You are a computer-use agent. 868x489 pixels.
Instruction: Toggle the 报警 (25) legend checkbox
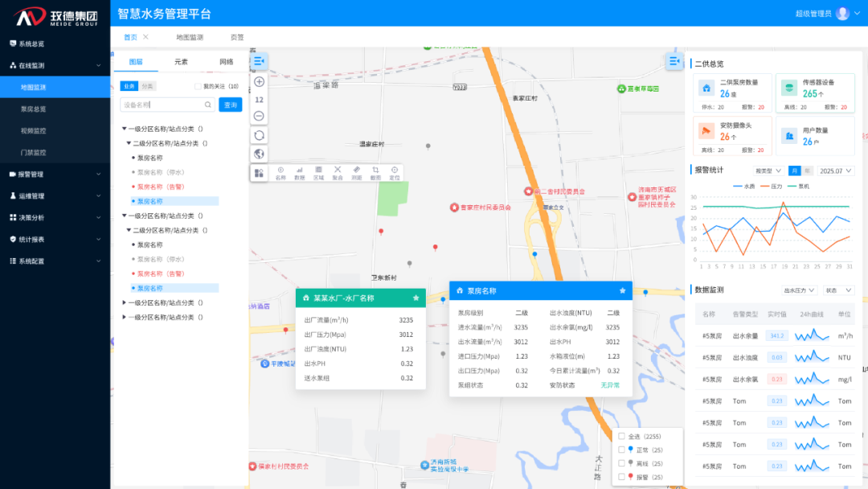click(x=621, y=477)
